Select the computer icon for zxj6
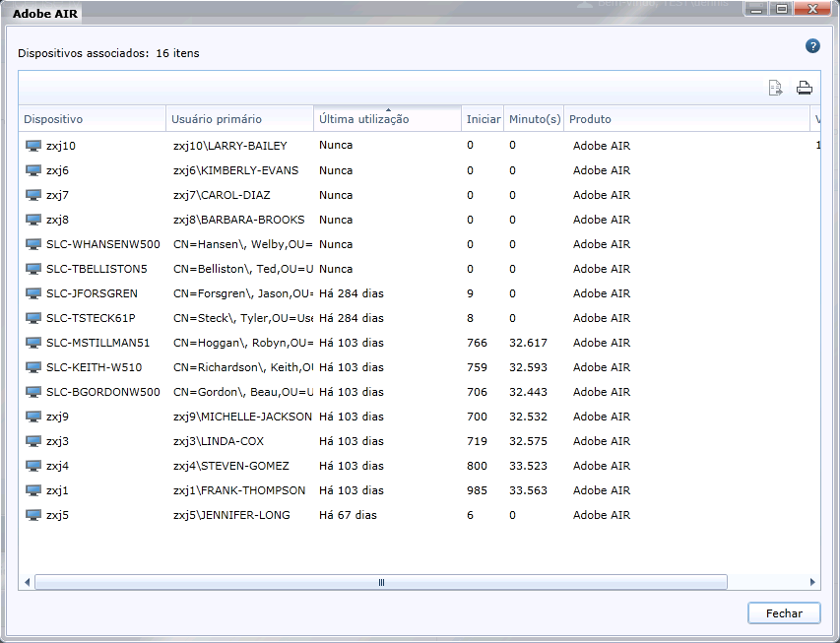Viewport: 840px width, 643px height. (33, 170)
